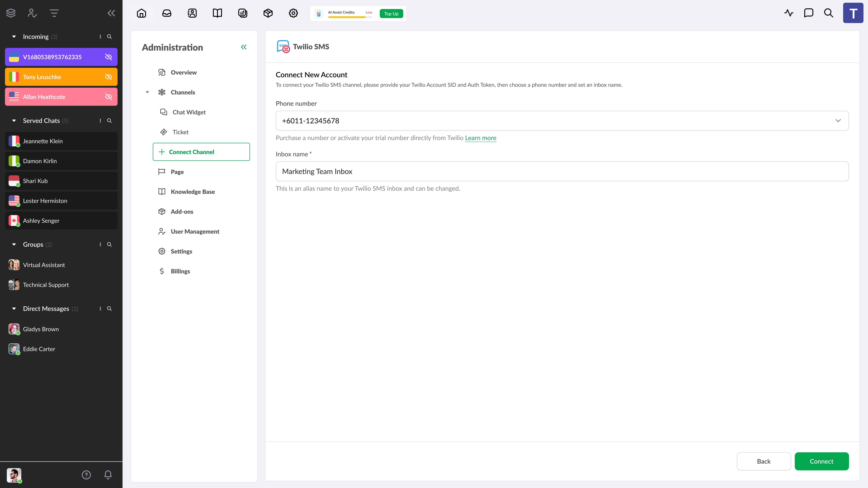Open the knowledge base book icon

tap(217, 13)
